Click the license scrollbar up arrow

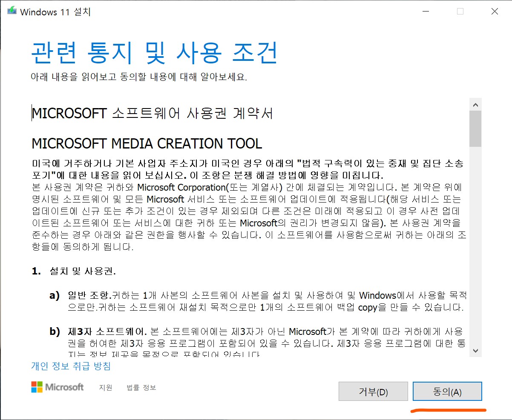coord(475,105)
